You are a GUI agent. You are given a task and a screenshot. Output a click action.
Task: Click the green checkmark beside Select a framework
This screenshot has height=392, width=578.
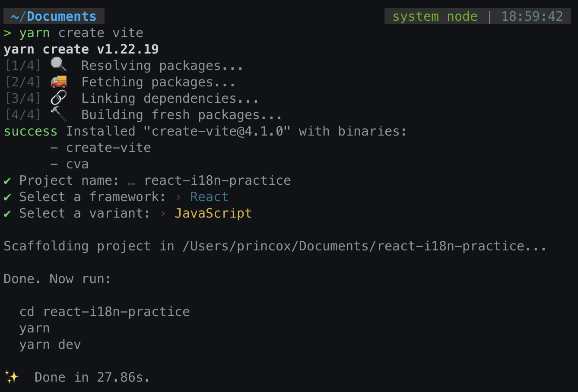pyautogui.click(x=7, y=197)
